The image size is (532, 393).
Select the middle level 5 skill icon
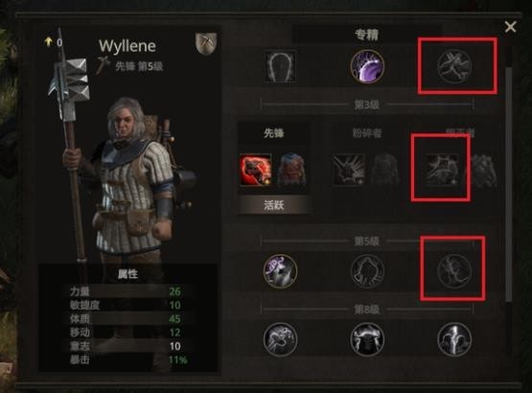pos(367,271)
